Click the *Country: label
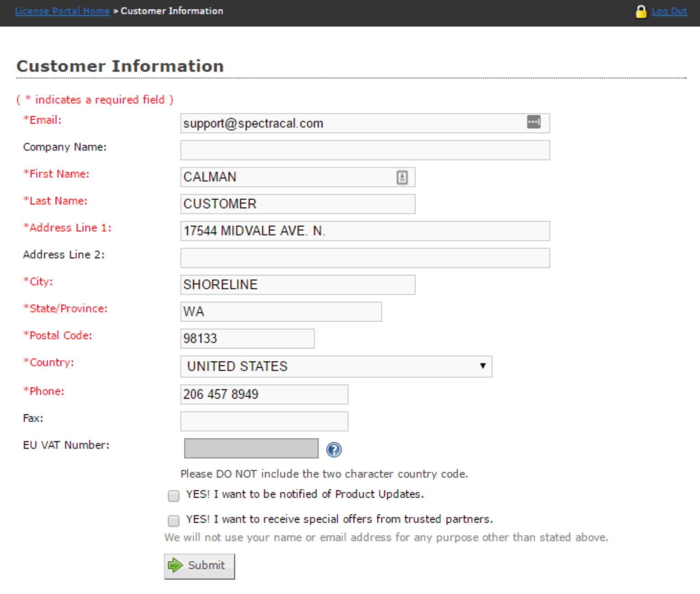This screenshot has height=594, width=700. point(48,362)
